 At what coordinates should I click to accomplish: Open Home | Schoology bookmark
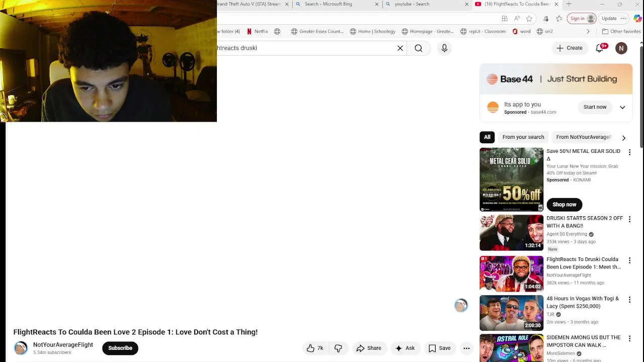tap(372, 31)
